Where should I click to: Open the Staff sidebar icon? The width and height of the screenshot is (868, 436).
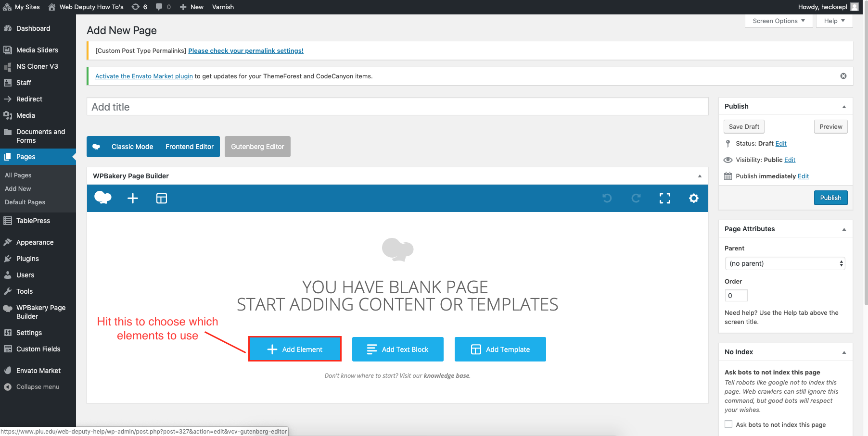tap(8, 83)
